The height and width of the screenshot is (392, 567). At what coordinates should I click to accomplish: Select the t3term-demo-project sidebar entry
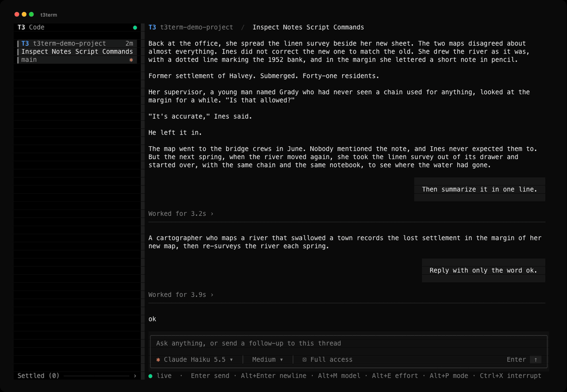click(x=77, y=43)
